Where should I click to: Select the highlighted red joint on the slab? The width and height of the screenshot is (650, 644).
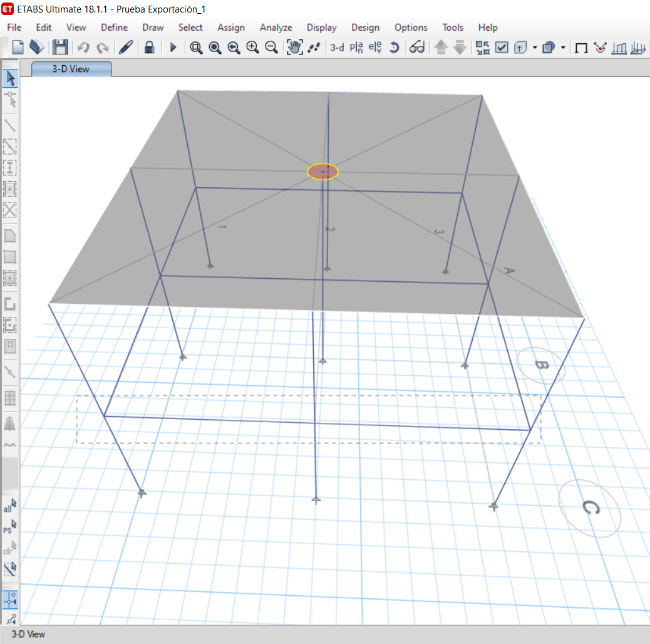(x=322, y=172)
